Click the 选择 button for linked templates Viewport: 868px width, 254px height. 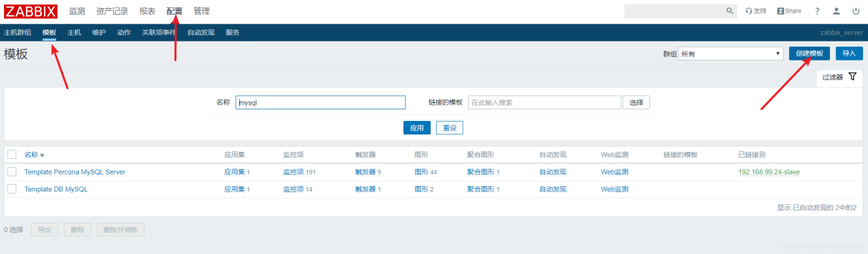[636, 103]
